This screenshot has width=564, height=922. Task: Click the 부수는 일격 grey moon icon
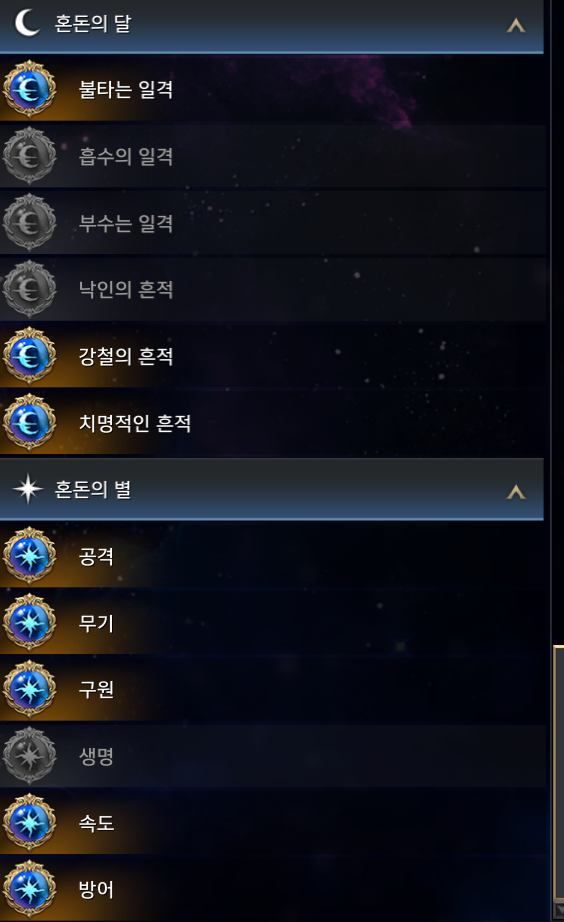[x=29, y=223]
